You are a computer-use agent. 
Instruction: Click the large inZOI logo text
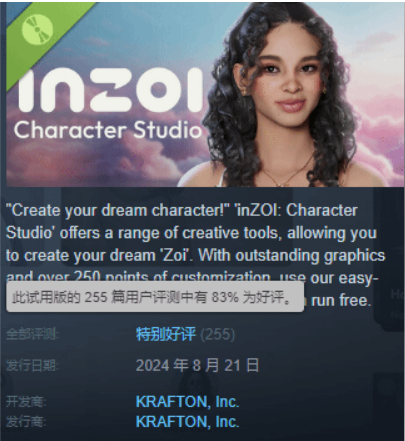110,90
